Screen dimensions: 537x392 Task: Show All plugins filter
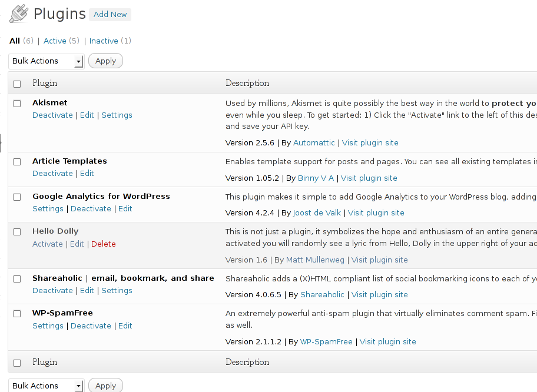click(x=15, y=41)
